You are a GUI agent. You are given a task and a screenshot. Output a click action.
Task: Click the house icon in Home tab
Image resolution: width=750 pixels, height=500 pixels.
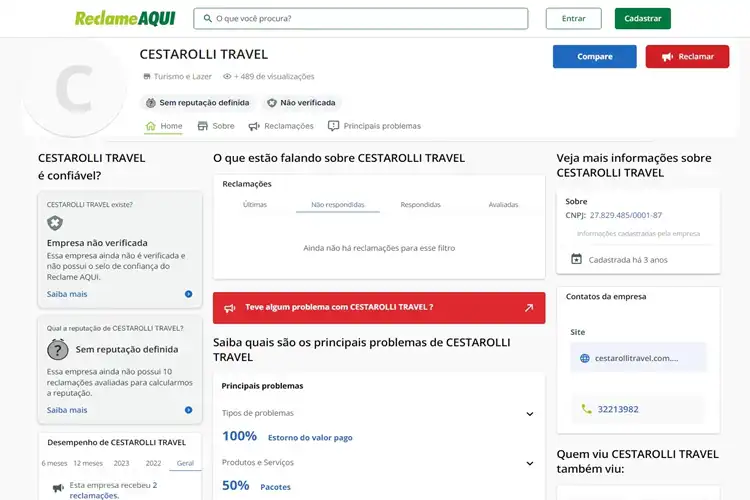[x=151, y=126]
